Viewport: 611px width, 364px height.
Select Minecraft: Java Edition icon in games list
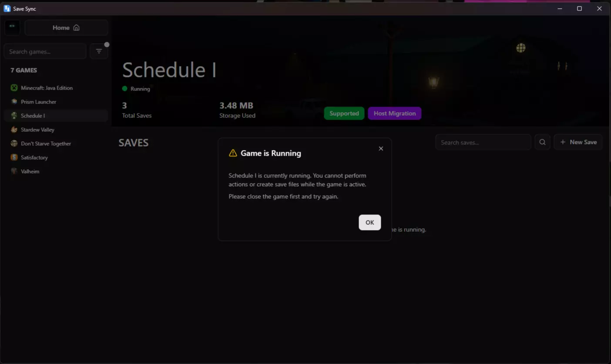14,88
